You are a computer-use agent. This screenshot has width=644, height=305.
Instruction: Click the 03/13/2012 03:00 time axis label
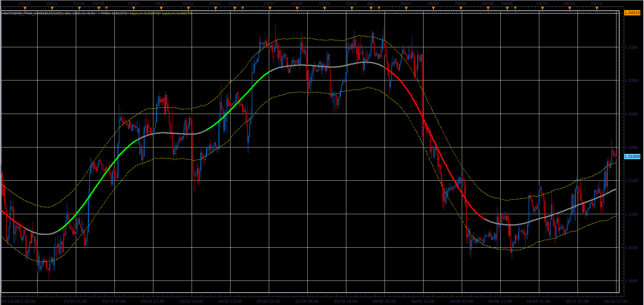click(x=18, y=301)
